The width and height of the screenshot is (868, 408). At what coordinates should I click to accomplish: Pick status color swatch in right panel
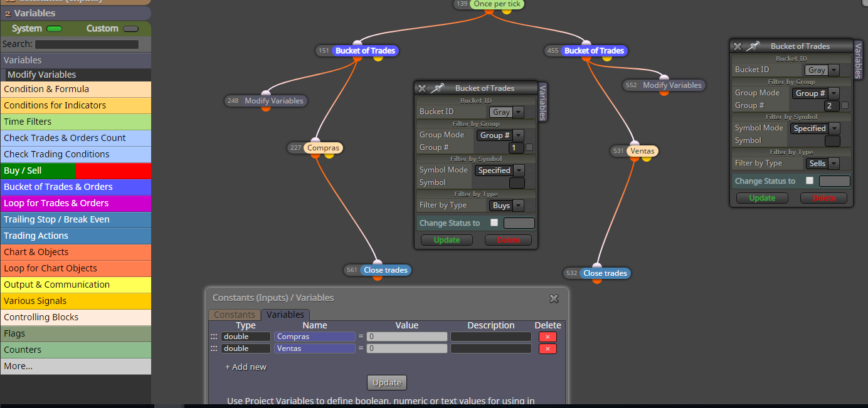pyautogui.click(x=835, y=181)
